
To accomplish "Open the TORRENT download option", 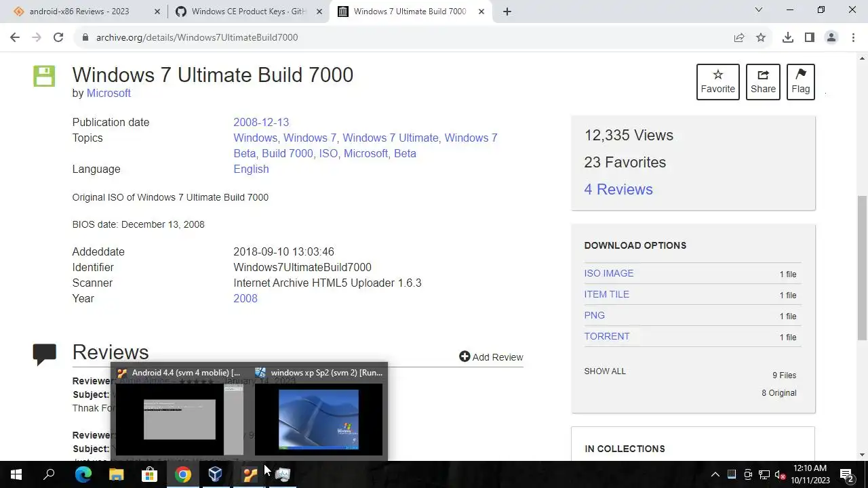I will point(607,336).
